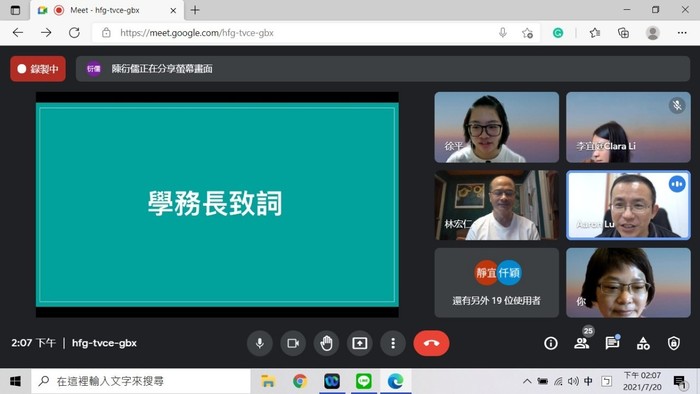This screenshot has width=700, height=394.
Task: Open the chat messages panel
Action: click(x=612, y=343)
